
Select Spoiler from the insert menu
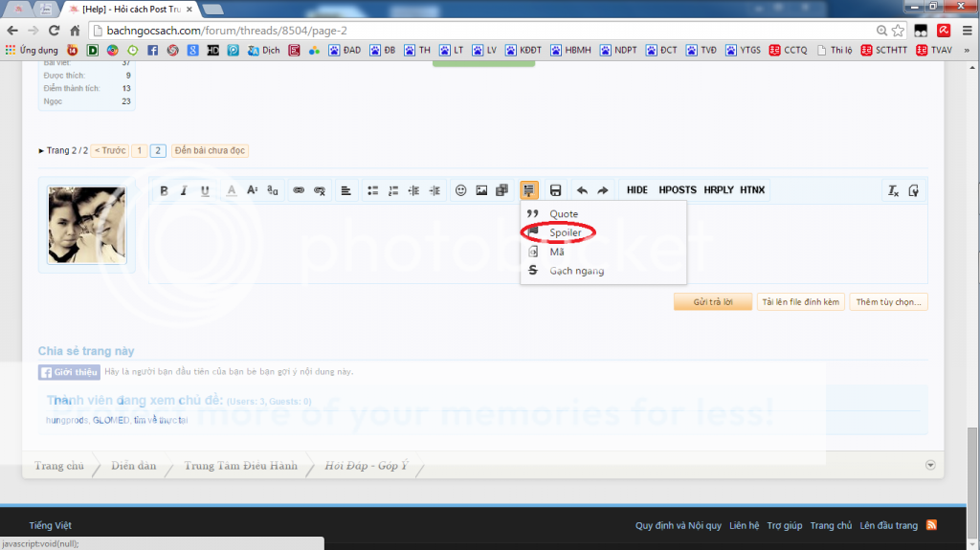click(565, 232)
